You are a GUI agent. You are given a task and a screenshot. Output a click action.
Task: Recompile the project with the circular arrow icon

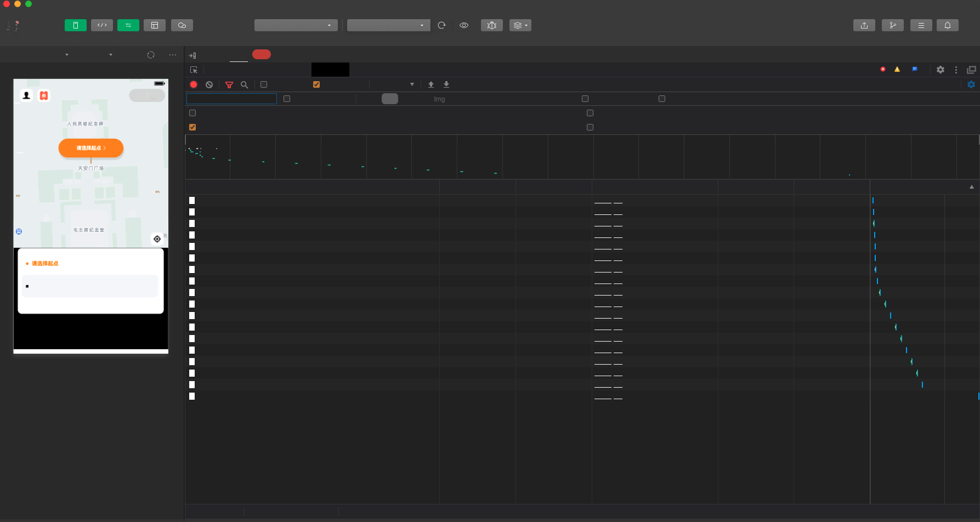(441, 25)
